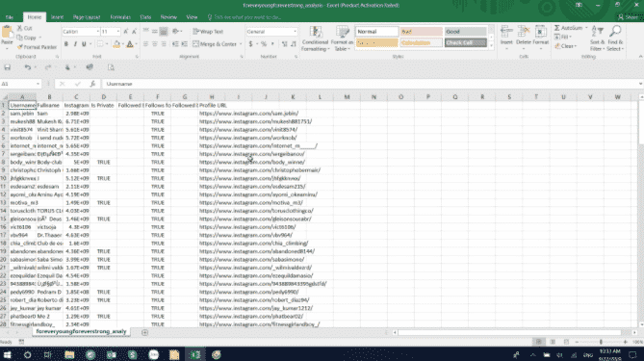The height and width of the screenshot is (361, 644).
Task: Apply percent style
Action: click(264, 44)
